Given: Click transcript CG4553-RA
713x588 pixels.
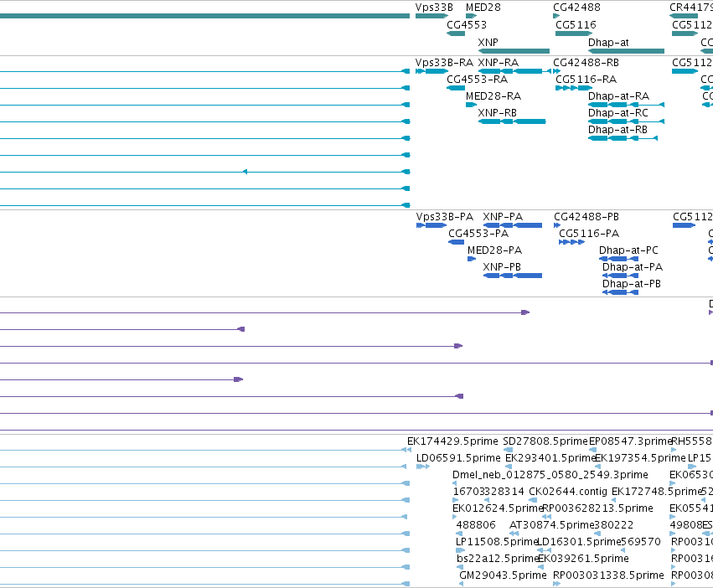Looking at the screenshot, I should (477, 79).
